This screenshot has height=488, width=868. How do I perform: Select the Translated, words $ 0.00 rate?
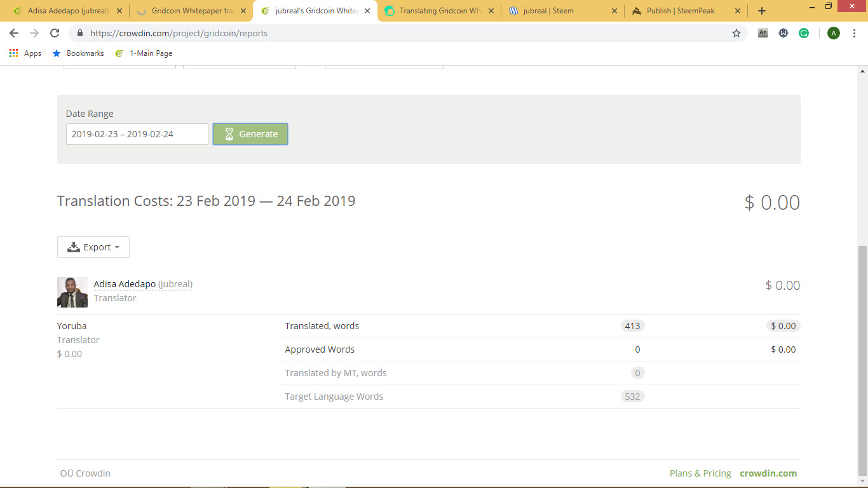coord(783,326)
